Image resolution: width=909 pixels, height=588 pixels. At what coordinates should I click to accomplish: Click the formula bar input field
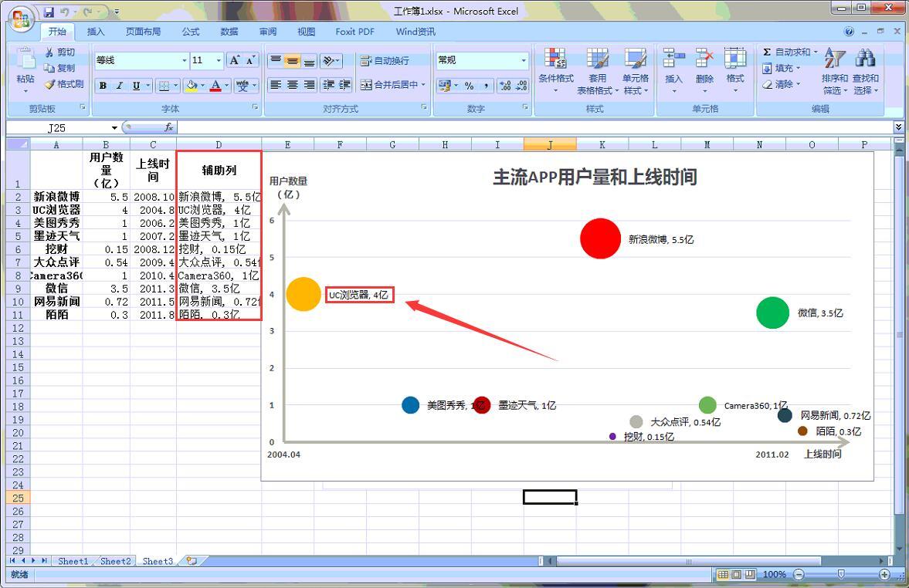tap(535, 127)
